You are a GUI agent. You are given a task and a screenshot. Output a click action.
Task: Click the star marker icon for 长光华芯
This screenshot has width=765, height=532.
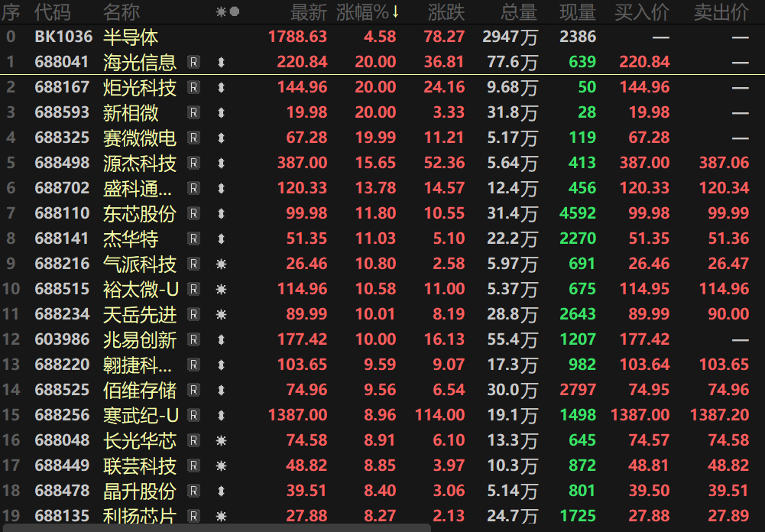[221, 441]
